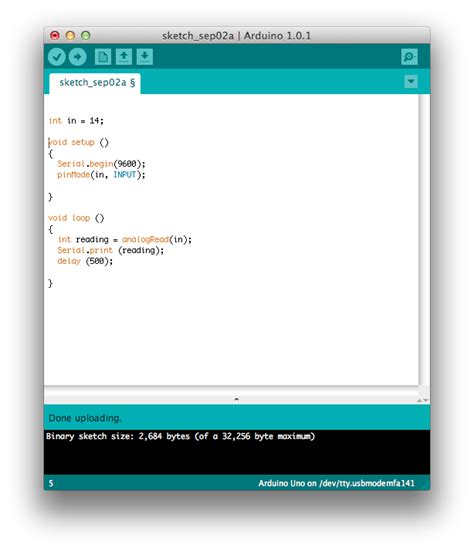Create a new sketch with New icon
Viewport: 474px width, 551px height.
103,57
